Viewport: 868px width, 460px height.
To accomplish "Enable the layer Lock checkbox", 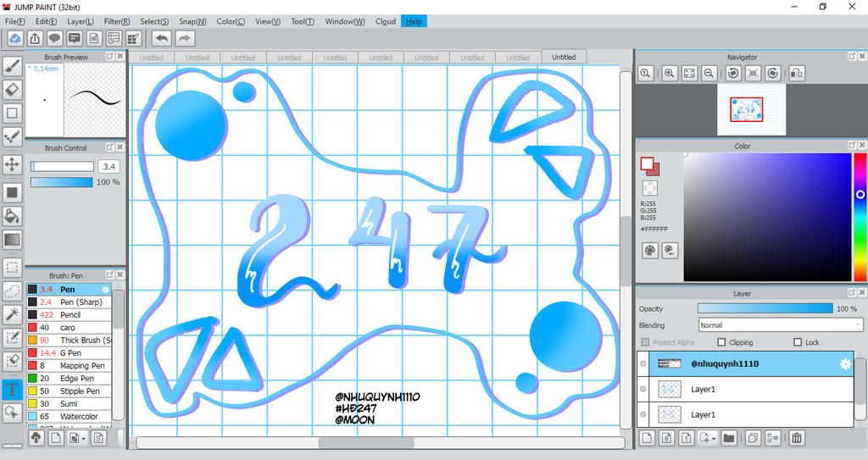I will pyautogui.click(x=798, y=342).
